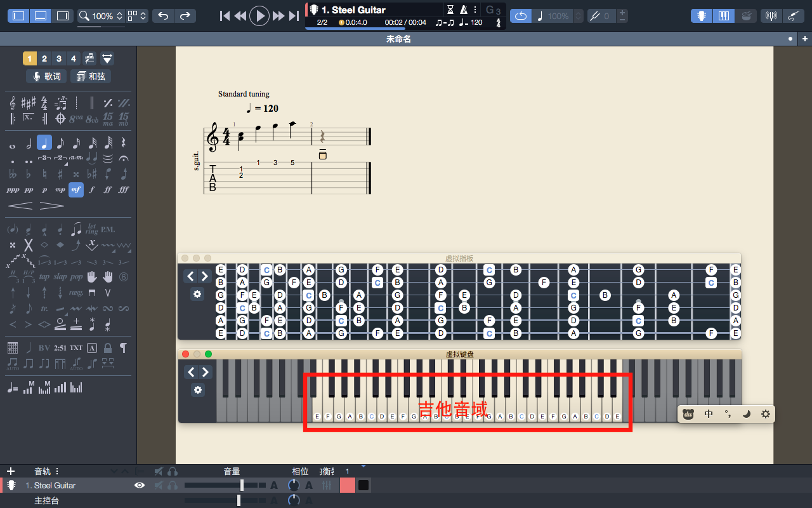The width and height of the screenshot is (812, 508).
Task: Add a new track with plus button
Action: pyautogui.click(x=10, y=471)
